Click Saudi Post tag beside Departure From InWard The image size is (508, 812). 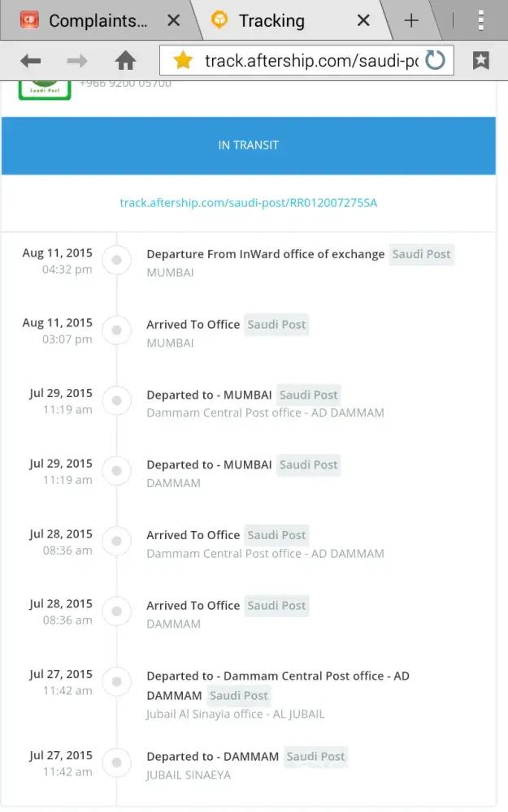tap(421, 254)
